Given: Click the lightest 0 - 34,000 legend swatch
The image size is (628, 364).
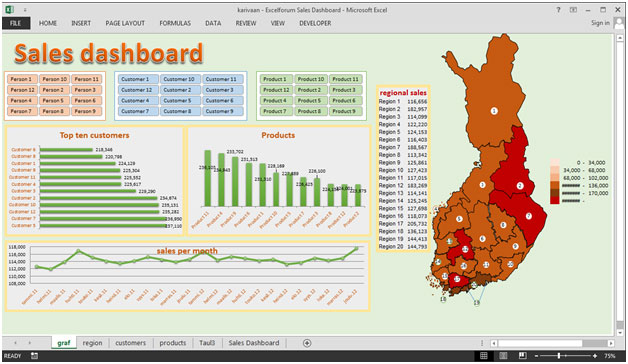Looking at the screenshot, I should pyautogui.click(x=555, y=163).
